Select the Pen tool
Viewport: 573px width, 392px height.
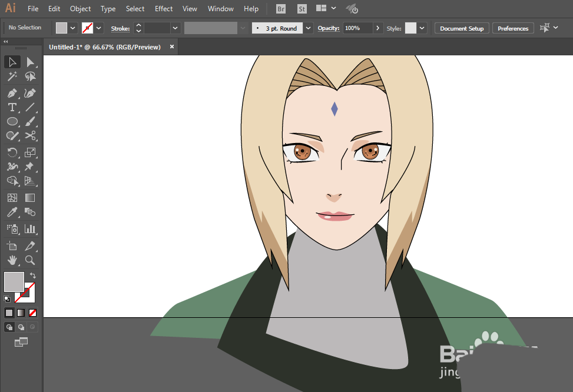pyautogui.click(x=12, y=93)
